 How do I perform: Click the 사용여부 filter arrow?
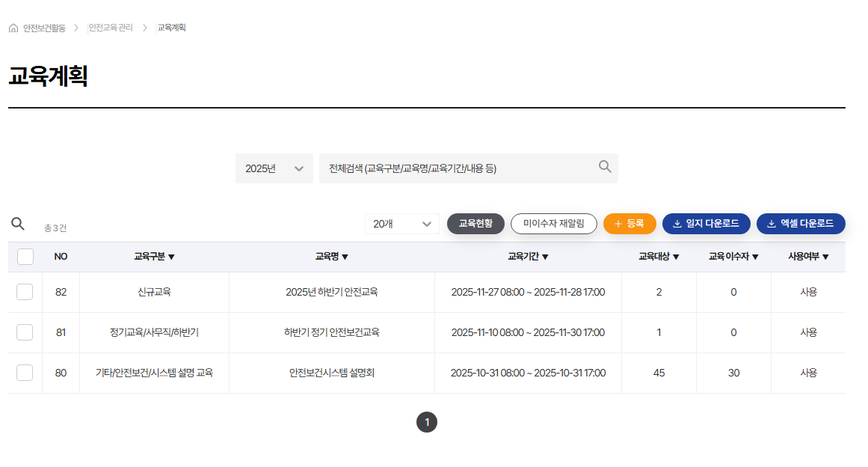[x=825, y=257]
